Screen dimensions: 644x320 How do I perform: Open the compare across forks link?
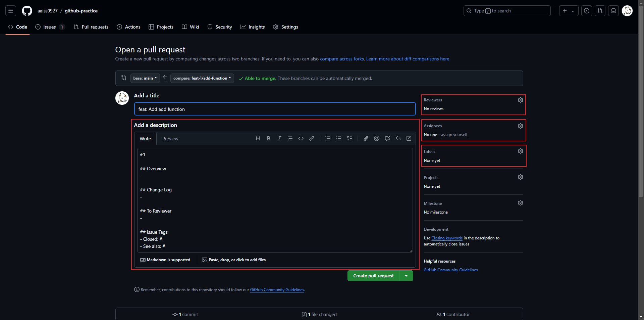[342, 59]
